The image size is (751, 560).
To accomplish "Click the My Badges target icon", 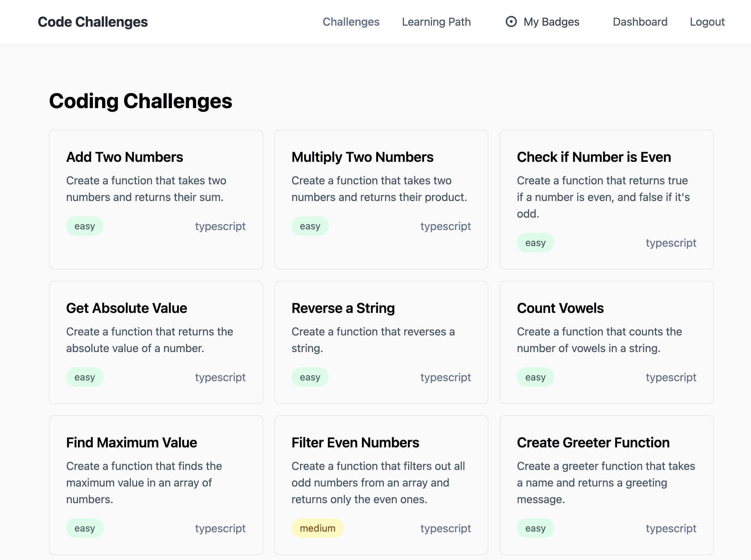I will click(511, 22).
